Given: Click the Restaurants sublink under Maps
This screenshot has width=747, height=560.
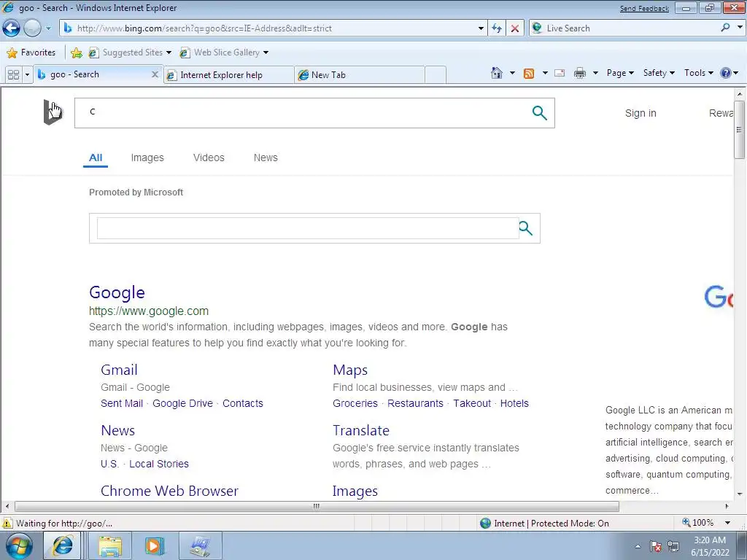Looking at the screenshot, I should 415,403.
